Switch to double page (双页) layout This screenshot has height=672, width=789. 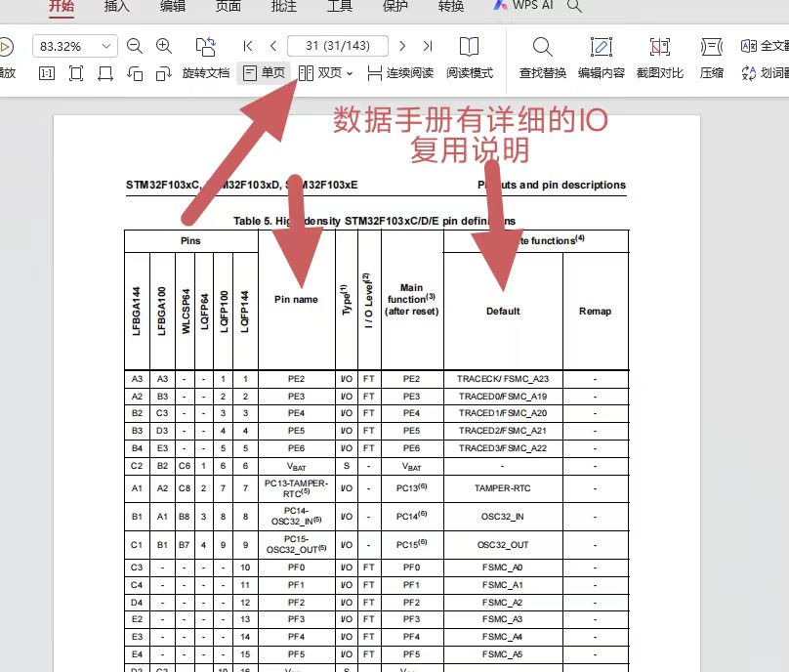pyautogui.click(x=319, y=73)
